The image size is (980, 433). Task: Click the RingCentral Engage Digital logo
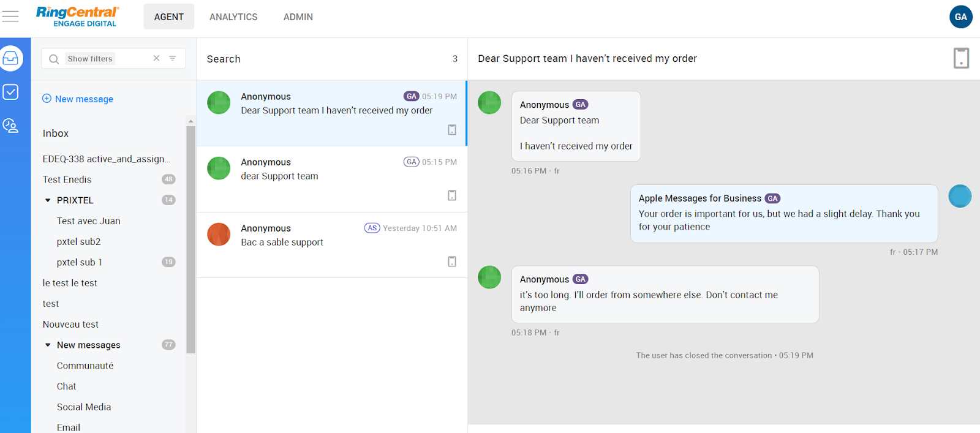pyautogui.click(x=77, y=17)
